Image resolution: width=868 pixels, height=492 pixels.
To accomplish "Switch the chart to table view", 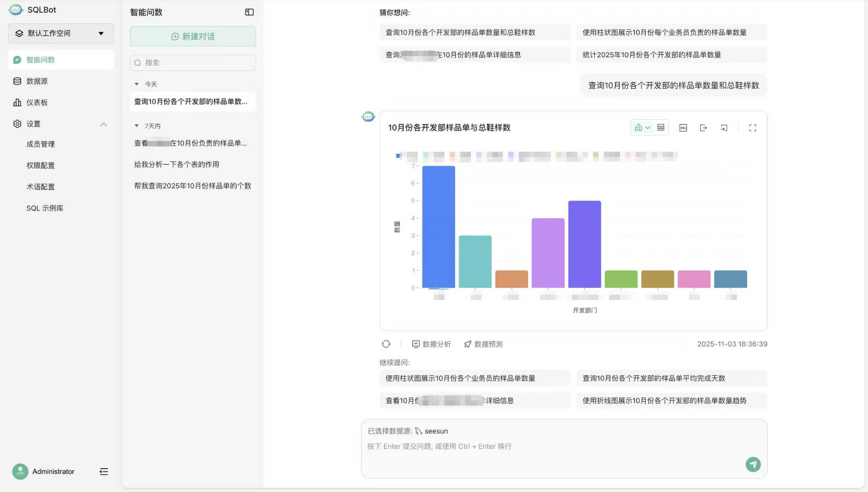I will [661, 127].
